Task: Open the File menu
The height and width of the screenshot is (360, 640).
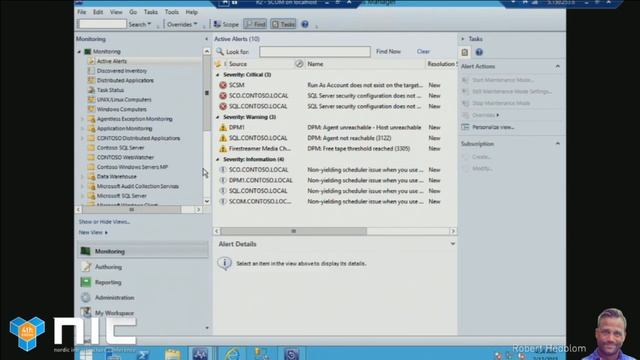Action: [x=82, y=12]
